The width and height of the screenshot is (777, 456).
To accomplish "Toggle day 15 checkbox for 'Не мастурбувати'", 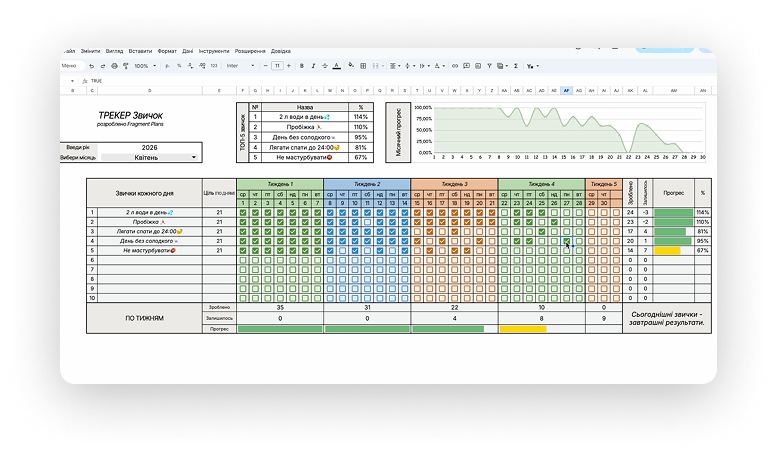I will point(417,250).
